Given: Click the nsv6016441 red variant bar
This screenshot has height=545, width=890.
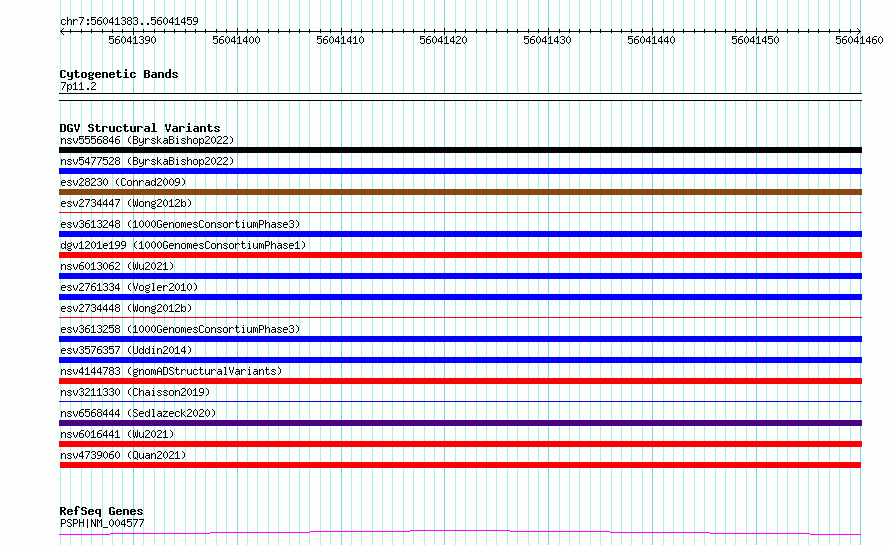Looking at the screenshot, I should (460, 444).
